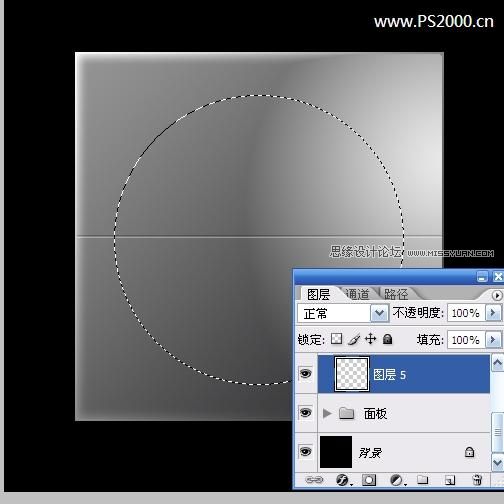Open the layer style fx menu
This screenshot has height=504, width=504.
(x=343, y=480)
